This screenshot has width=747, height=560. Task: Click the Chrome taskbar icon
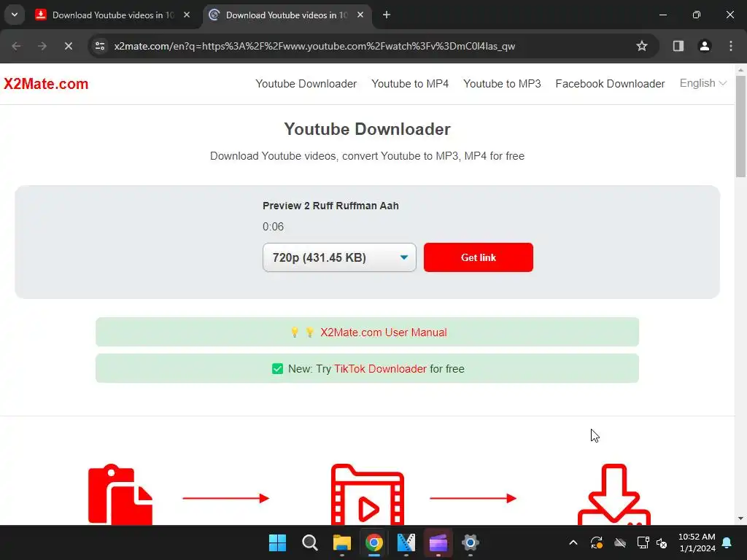(x=374, y=542)
